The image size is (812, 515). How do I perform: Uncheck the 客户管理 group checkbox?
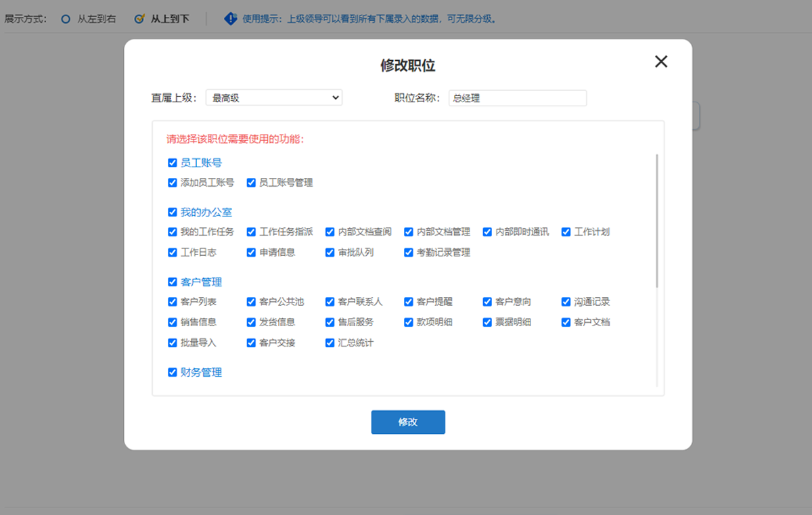173,282
